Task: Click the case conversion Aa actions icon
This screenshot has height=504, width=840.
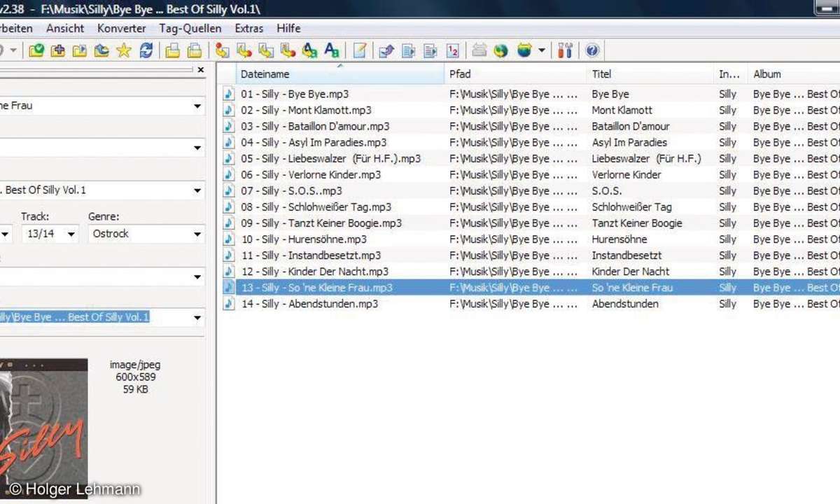Action: [309, 50]
